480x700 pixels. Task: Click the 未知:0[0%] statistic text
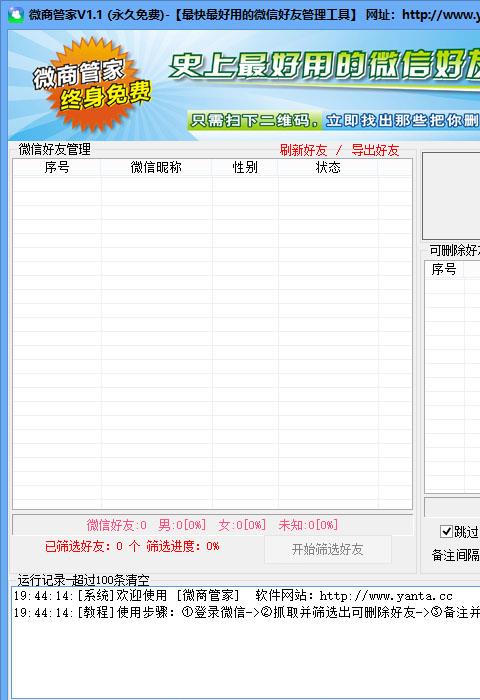coord(308,525)
